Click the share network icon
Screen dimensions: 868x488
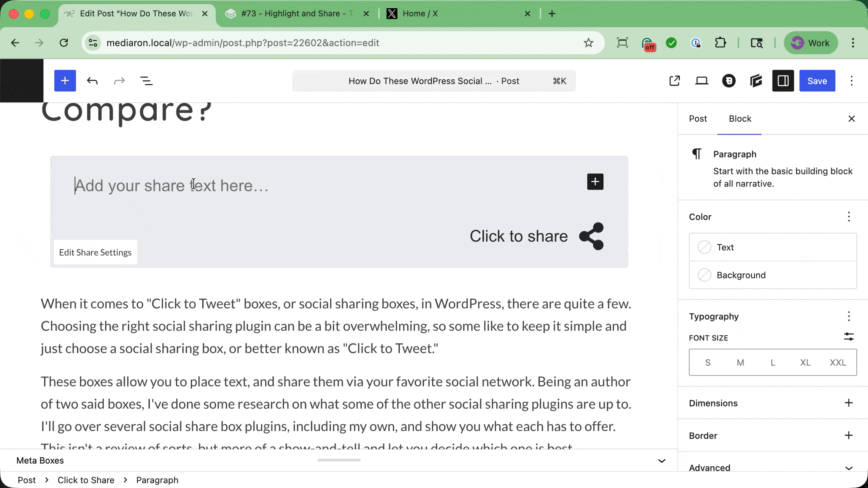point(592,236)
